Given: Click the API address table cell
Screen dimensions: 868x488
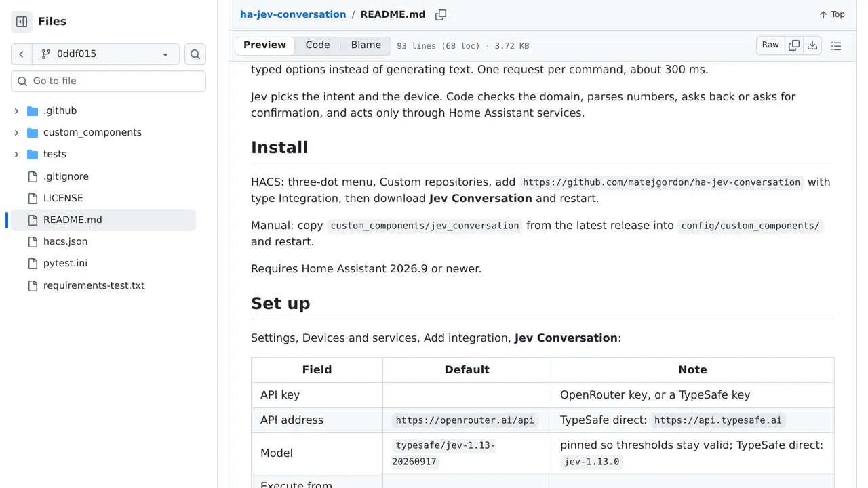Looking at the screenshot, I should [x=317, y=420].
